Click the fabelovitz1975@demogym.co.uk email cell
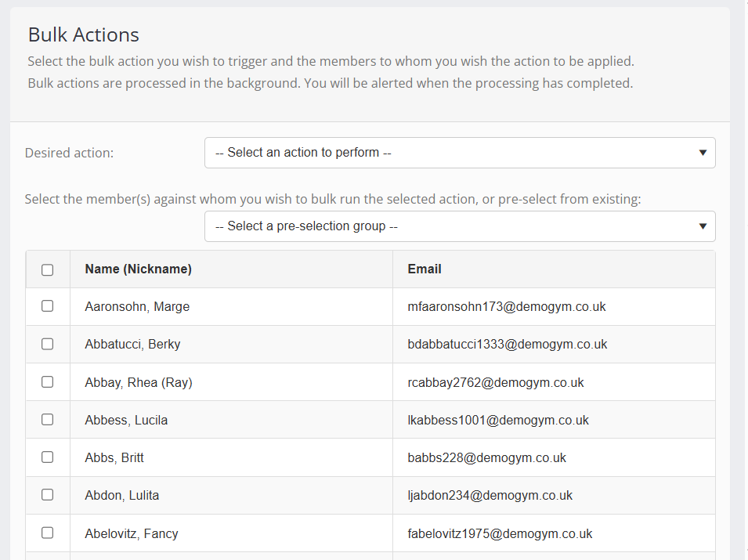This screenshot has width=748, height=560. coord(500,534)
